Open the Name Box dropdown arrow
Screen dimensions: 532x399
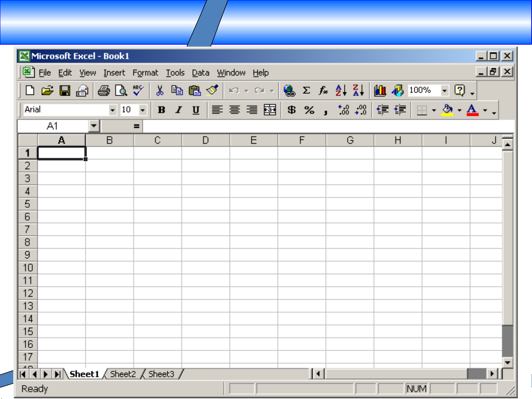coord(94,126)
